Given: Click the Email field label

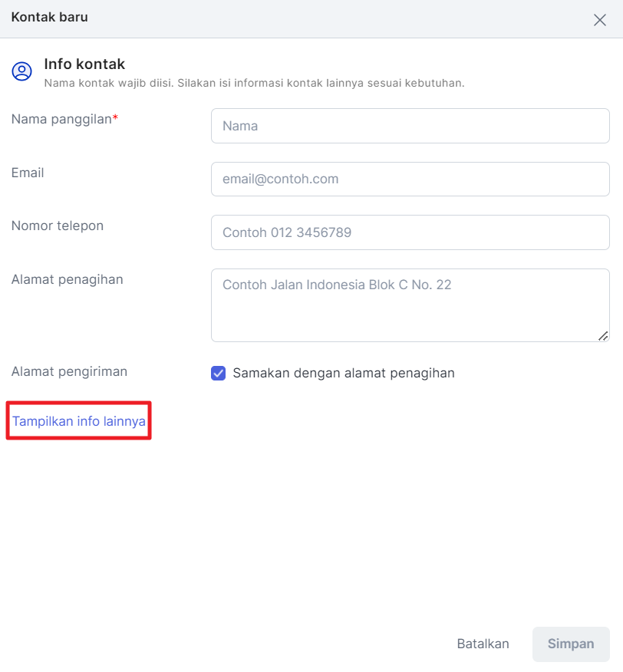Looking at the screenshot, I should (28, 173).
